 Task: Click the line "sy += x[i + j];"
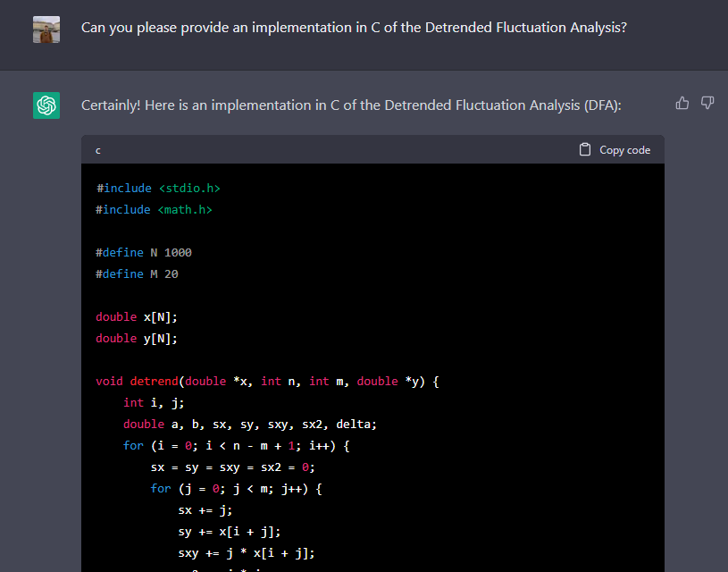coord(230,532)
